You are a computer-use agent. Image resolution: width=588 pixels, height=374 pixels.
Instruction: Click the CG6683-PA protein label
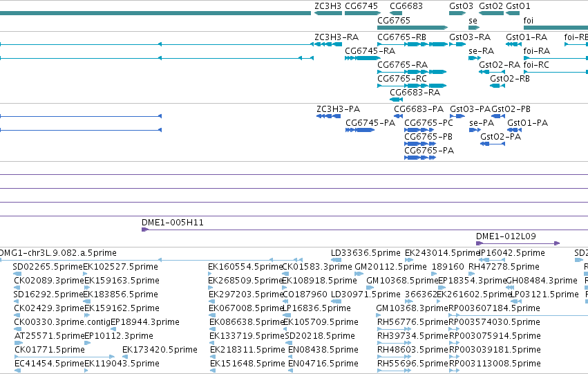click(419, 109)
